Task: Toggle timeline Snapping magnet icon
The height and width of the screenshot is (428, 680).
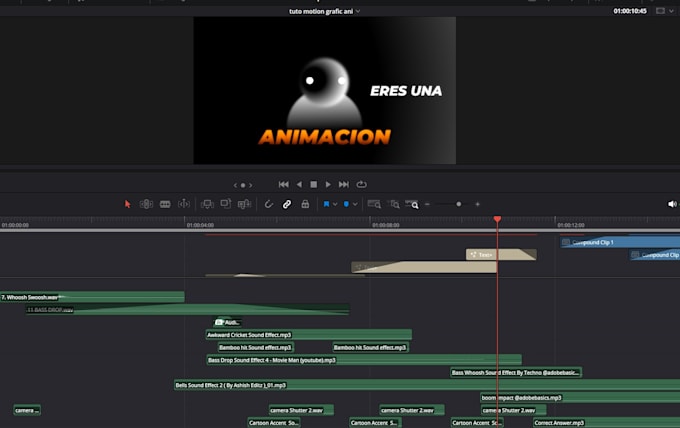Action: tap(269, 204)
